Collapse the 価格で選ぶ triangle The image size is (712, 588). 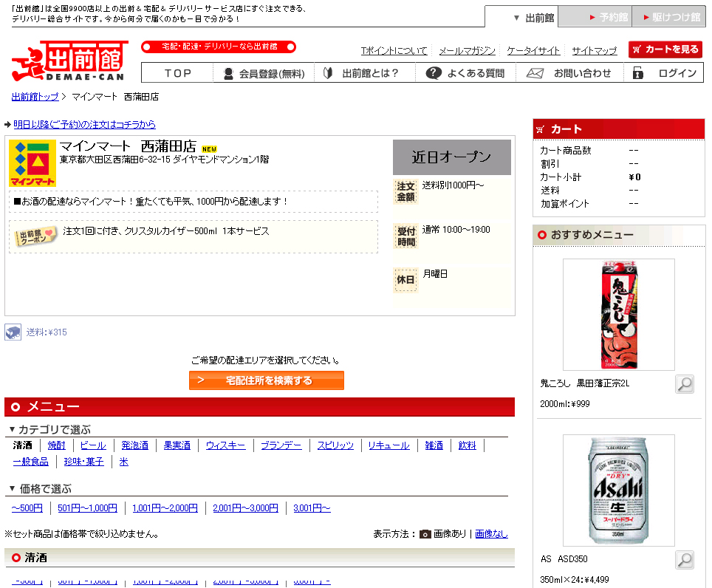[x=13, y=488]
